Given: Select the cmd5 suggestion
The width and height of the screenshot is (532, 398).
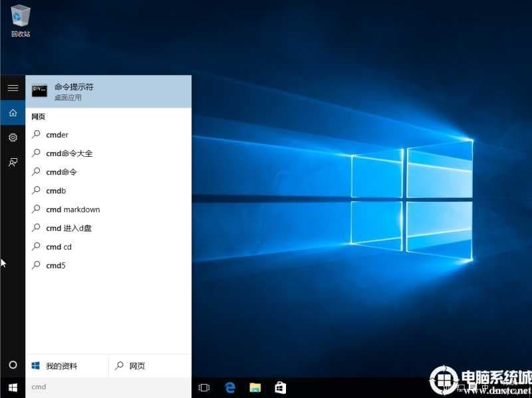Looking at the screenshot, I should pos(55,265).
